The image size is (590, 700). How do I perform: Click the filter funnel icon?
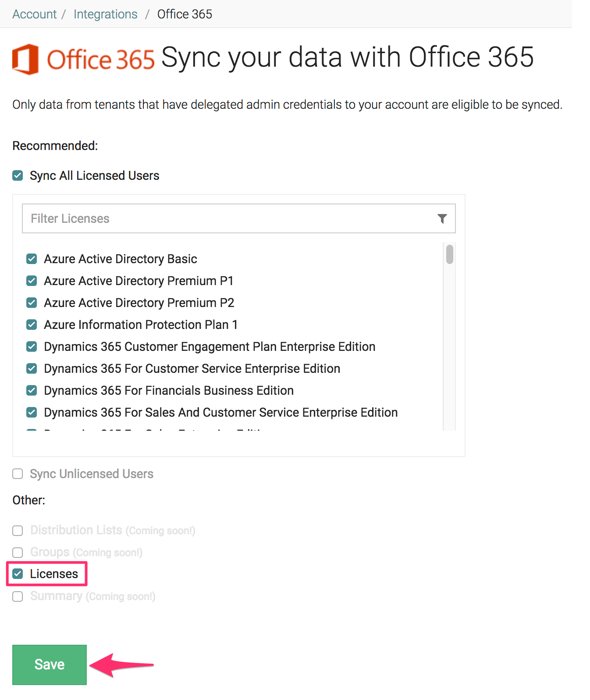pyautogui.click(x=442, y=218)
